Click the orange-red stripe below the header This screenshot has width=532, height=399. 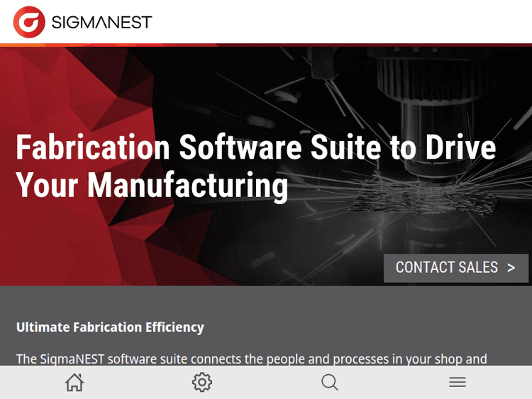click(x=266, y=45)
